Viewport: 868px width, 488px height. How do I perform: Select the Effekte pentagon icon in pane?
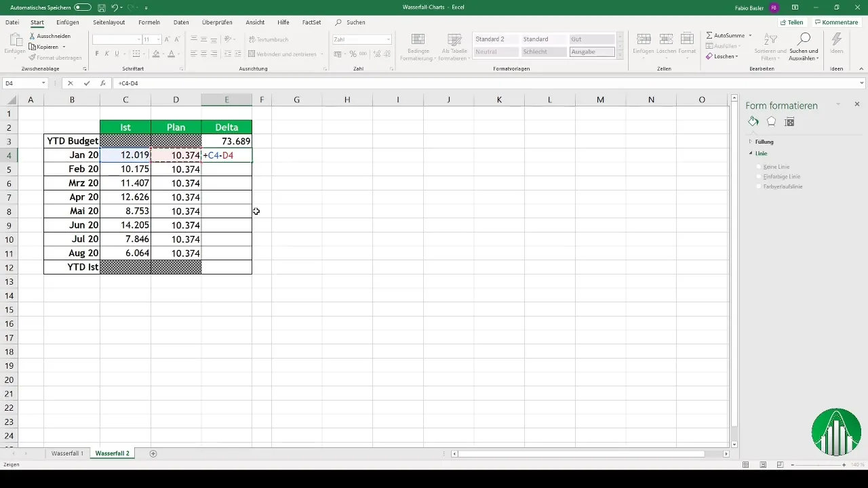click(771, 121)
